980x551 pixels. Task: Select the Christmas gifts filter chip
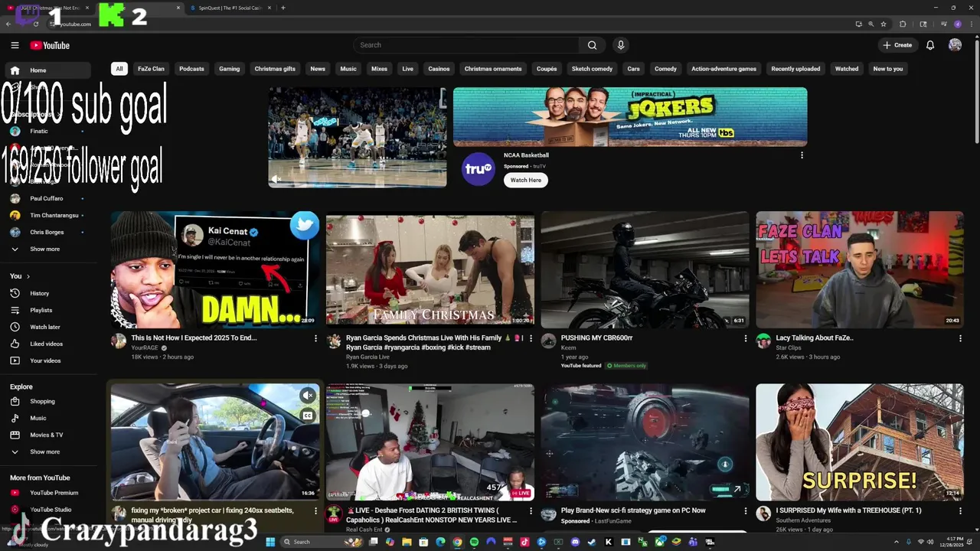[x=275, y=69]
